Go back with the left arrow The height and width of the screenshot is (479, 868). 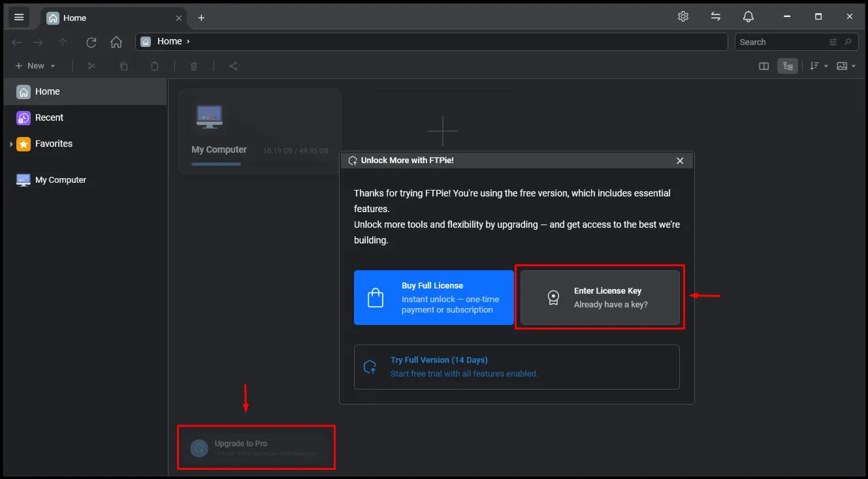(x=17, y=42)
